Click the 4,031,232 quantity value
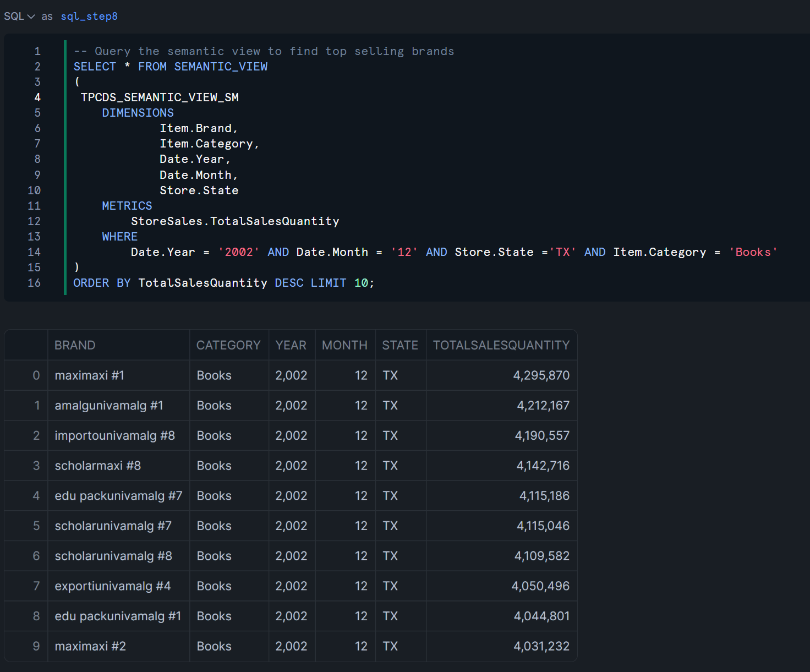Viewport: 810px width, 672px height. (x=541, y=646)
